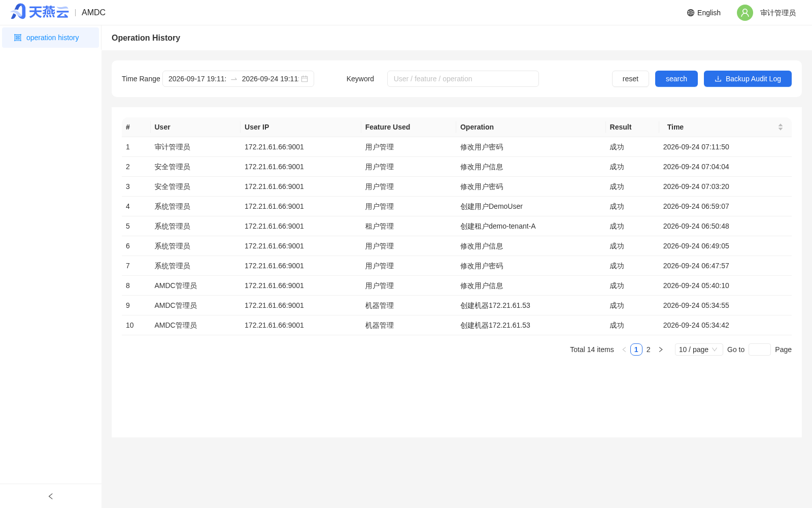Open the calendar icon in Time Range
Screen dimensions: 812x508
coord(304,79)
